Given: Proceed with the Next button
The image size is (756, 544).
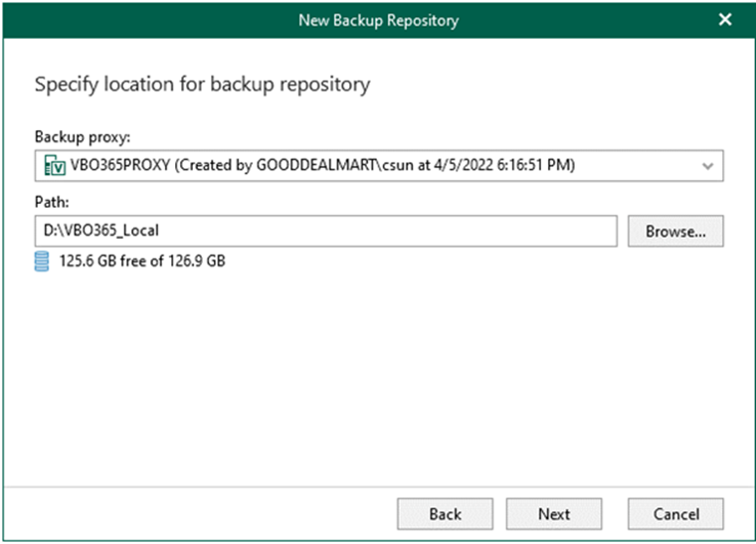Looking at the screenshot, I should 554,514.
